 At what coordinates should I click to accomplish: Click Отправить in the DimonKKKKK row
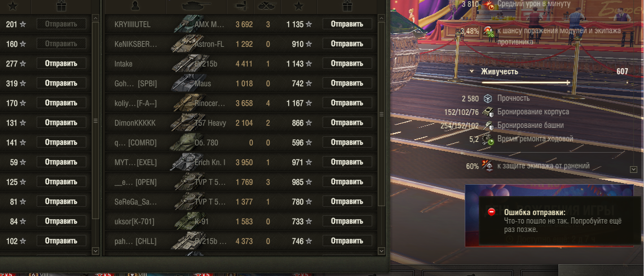[347, 123]
